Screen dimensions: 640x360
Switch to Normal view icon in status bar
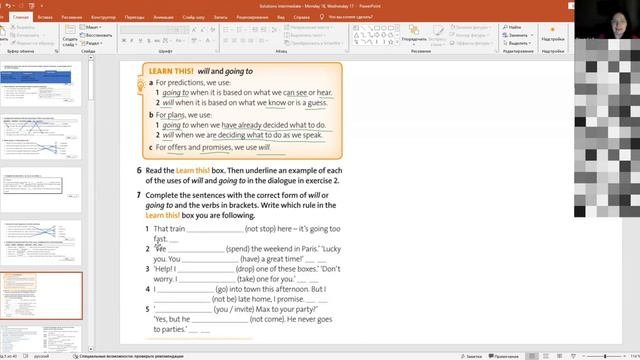[531, 356]
